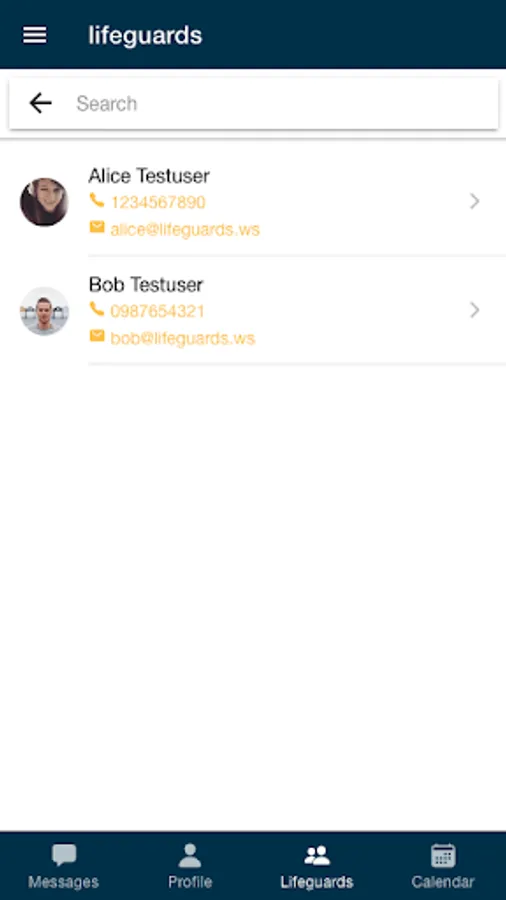Expand Bob Testuser's chevron arrow
506x900 pixels.
(474, 311)
